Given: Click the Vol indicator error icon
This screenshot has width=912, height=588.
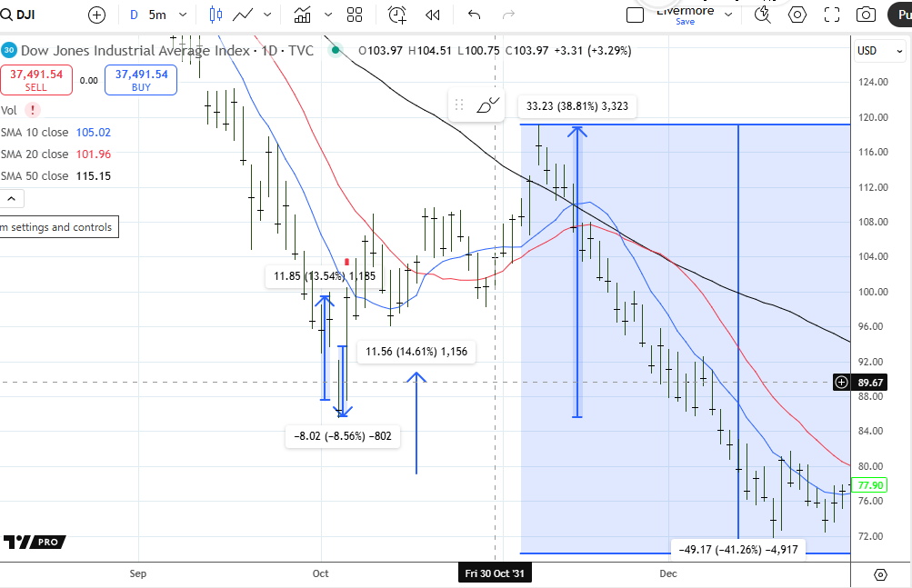Looking at the screenshot, I should [33, 110].
